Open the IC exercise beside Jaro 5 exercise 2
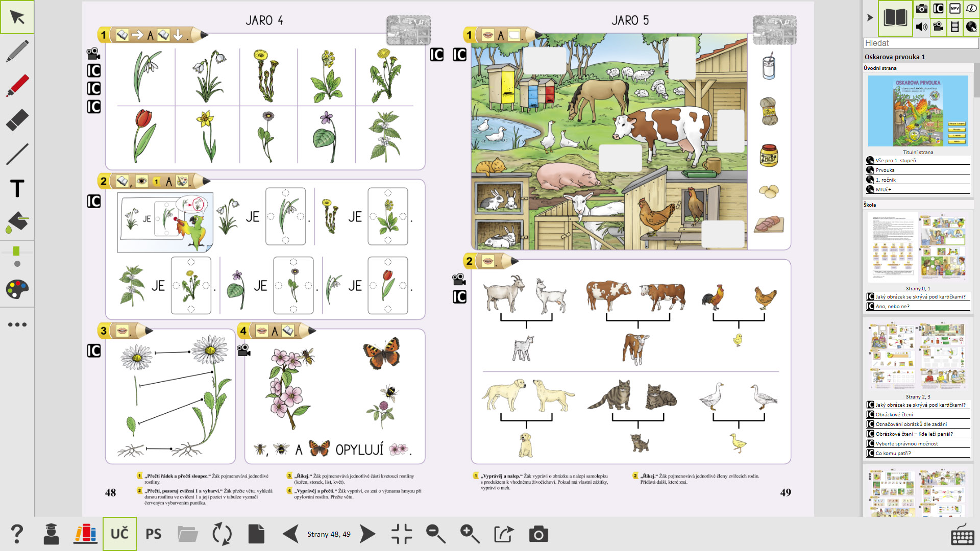Viewport: 980px width, 551px height. [459, 296]
